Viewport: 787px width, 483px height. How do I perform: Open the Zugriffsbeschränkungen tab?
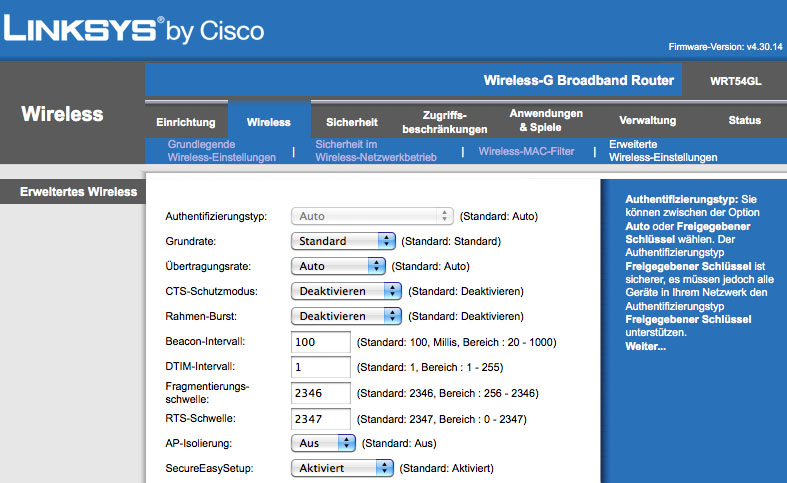(x=445, y=122)
